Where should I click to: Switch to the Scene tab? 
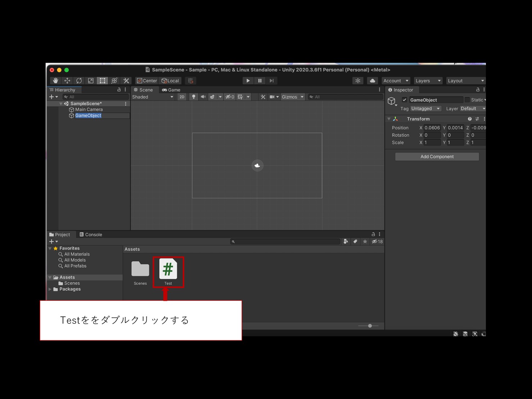tap(143, 90)
